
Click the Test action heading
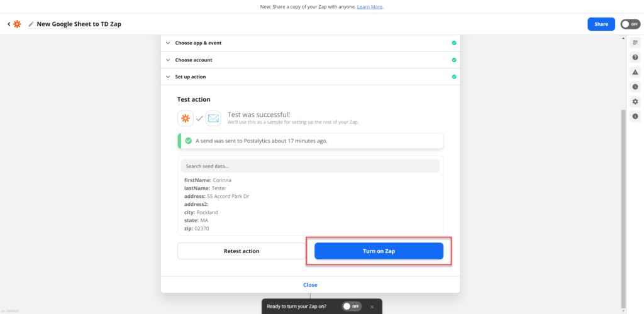pos(194,99)
